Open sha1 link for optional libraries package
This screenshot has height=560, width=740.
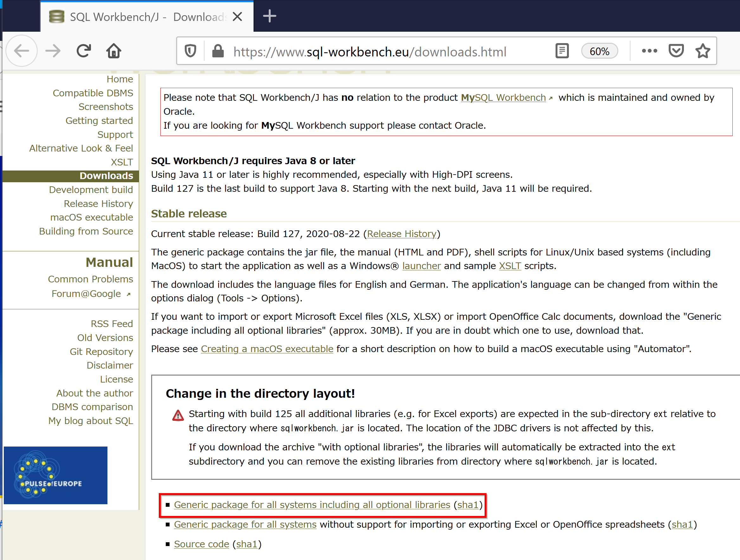[468, 505]
